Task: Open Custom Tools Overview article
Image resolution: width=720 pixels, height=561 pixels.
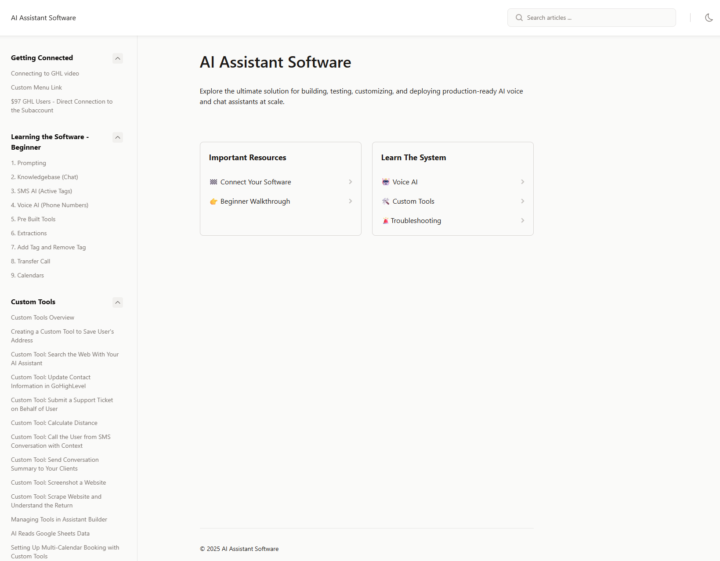Action: 43,317
